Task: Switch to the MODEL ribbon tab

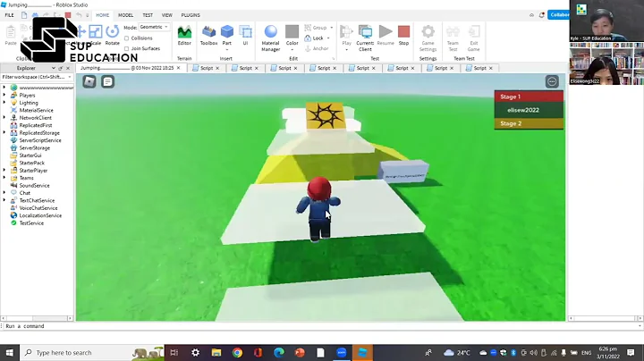Action: (x=125, y=15)
